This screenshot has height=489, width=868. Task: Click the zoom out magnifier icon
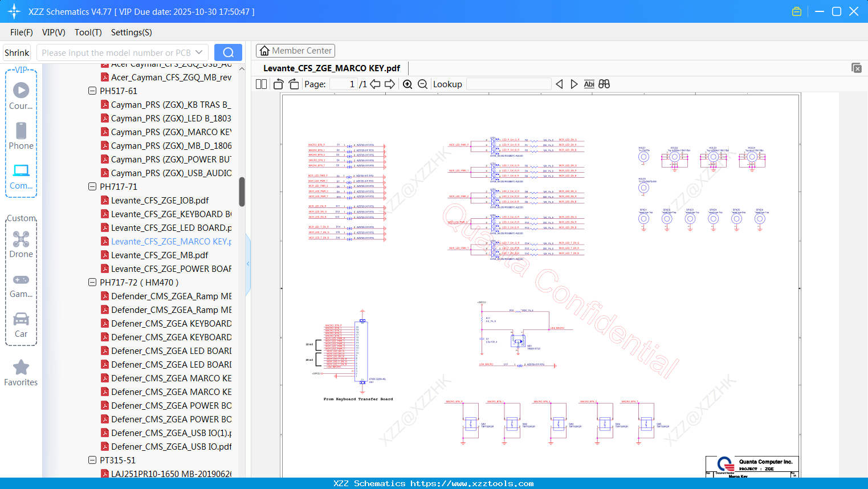422,84
